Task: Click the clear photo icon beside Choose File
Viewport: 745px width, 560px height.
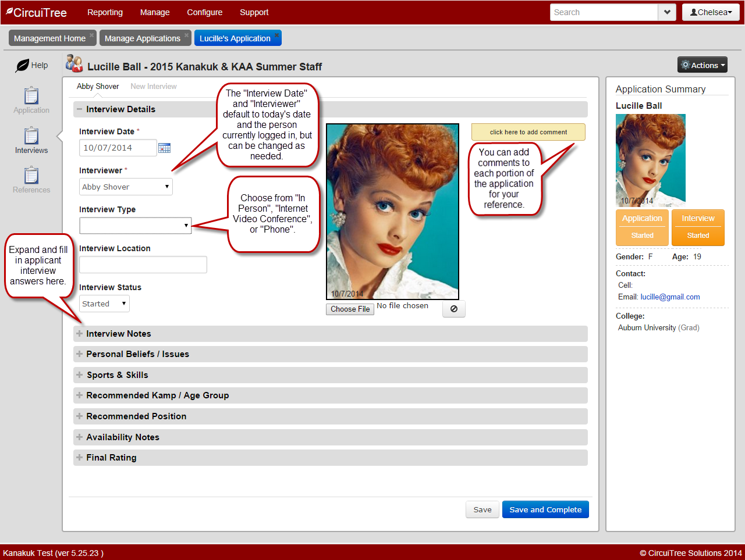Action: tap(454, 309)
